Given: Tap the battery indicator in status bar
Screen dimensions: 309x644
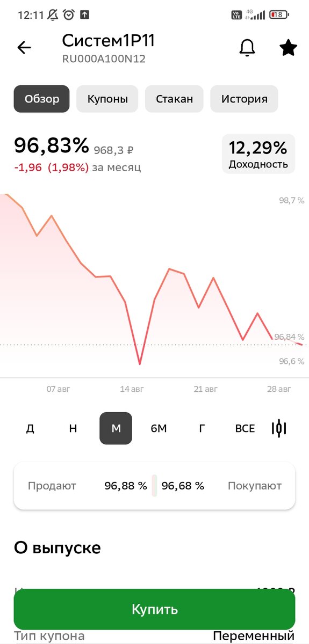Looking at the screenshot, I should click(x=278, y=15).
